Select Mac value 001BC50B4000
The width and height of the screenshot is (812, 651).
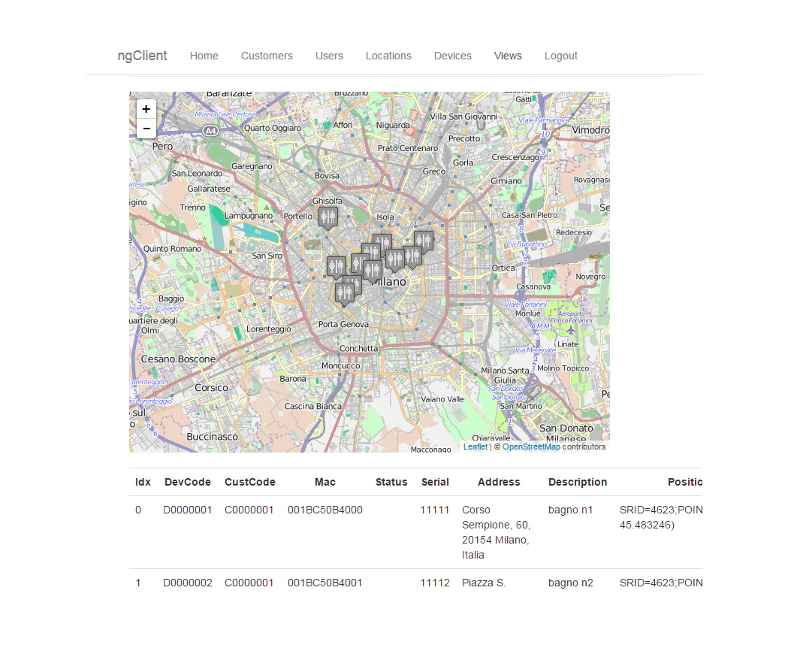pos(325,510)
